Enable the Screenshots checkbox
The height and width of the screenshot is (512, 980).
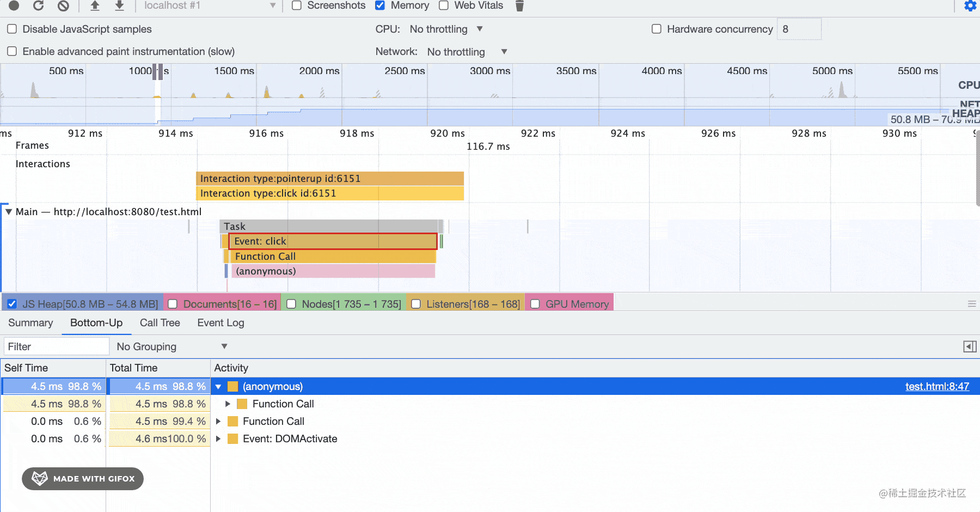pyautogui.click(x=297, y=5)
